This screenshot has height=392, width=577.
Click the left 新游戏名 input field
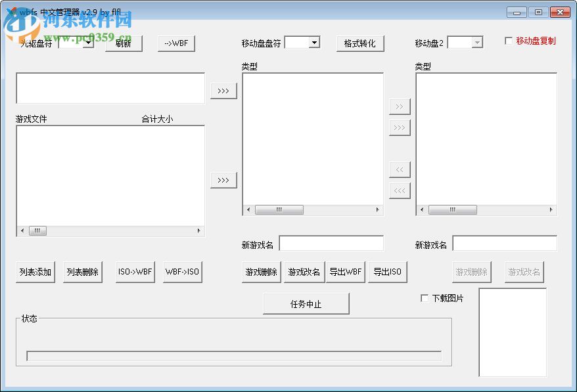pos(332,243)
